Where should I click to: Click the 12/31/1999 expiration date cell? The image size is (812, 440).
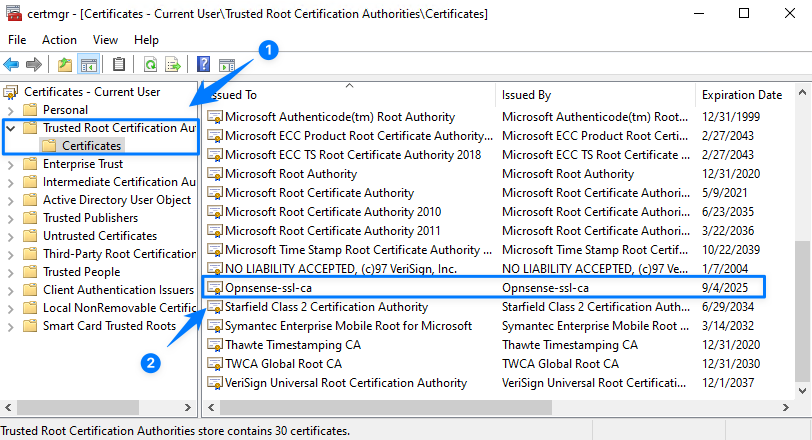(x=731, y=117)
